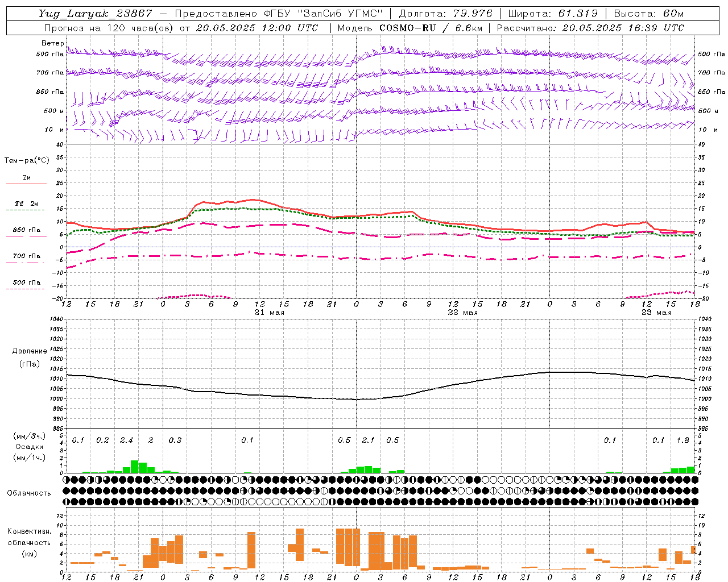Select the Тем-ра(°C) axis title
The width and height of the screenshot is (728, 582).
[x=27, y=161]
